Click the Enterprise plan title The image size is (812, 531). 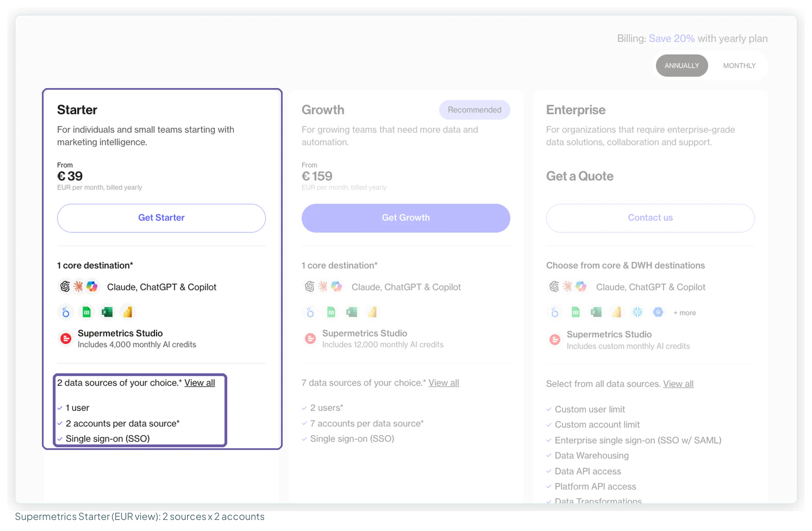coord(576,110)
